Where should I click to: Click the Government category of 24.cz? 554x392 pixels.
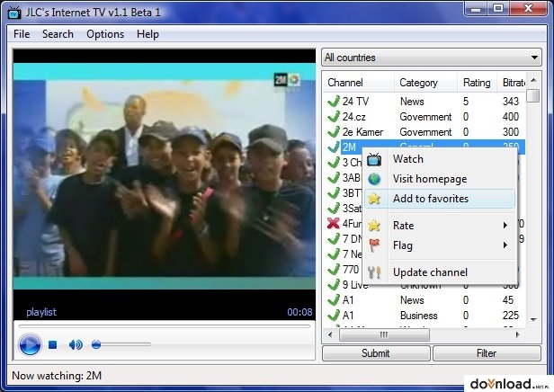coord(425,117)
